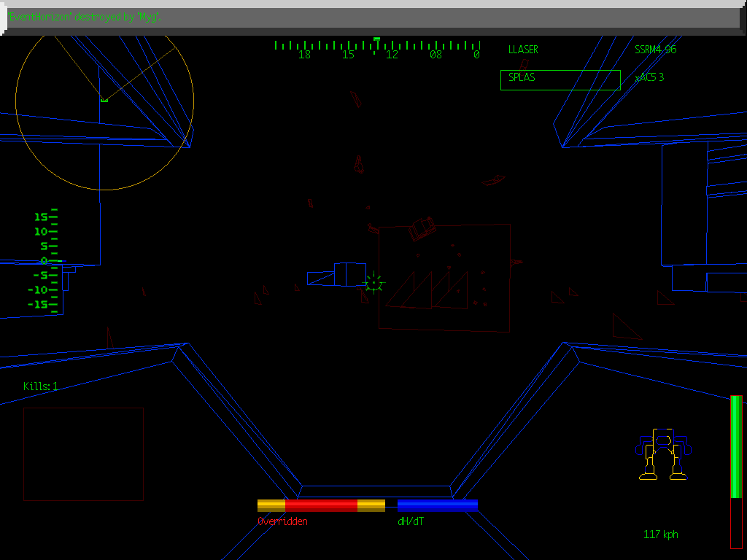
Task: Click the targeting reticle crosshair
Action: (x=373, y=283)
